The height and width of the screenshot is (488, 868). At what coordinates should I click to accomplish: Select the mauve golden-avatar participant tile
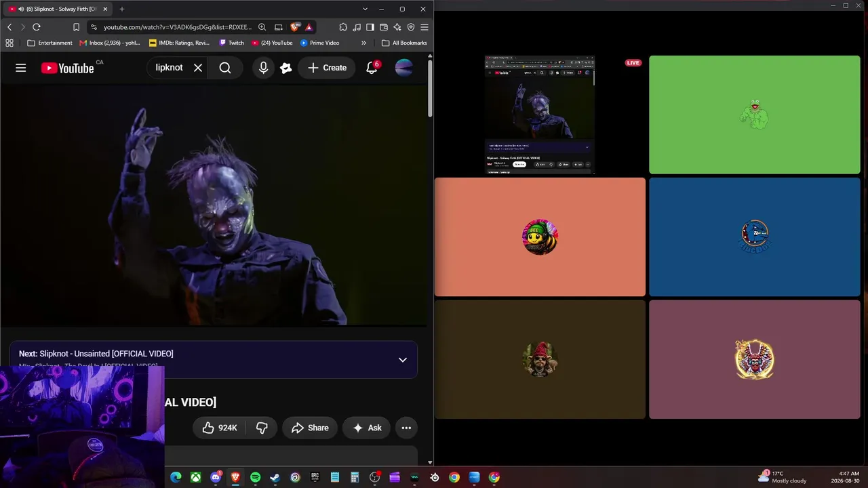pos(755,359)
